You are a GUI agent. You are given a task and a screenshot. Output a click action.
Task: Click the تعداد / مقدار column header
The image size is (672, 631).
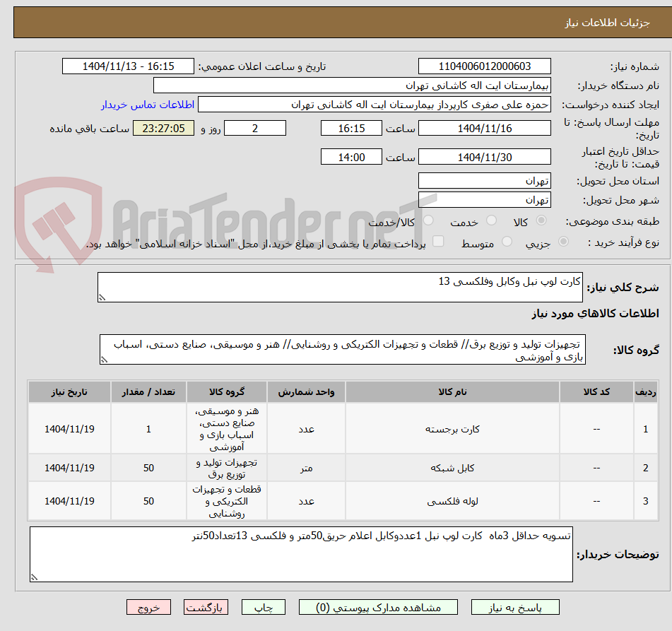click(x=148, y=391)
